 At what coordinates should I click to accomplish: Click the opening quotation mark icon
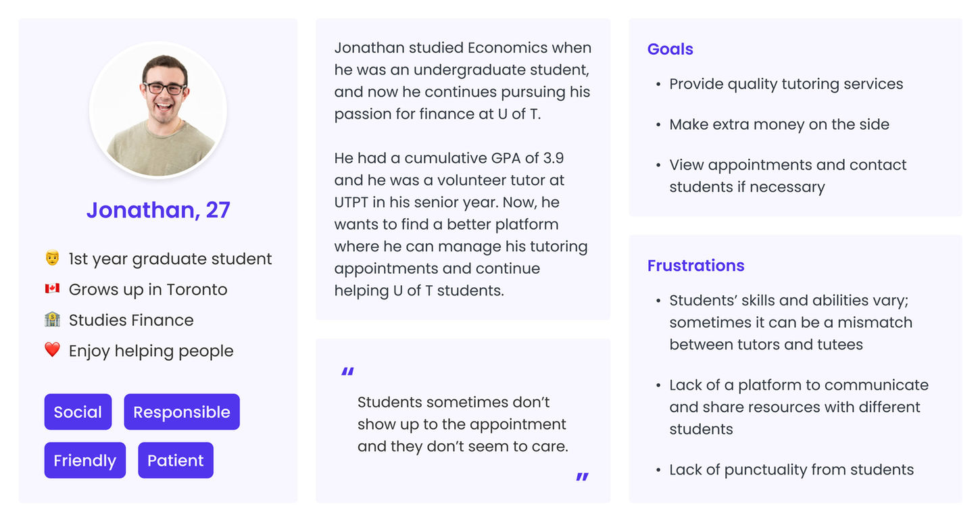347,372
